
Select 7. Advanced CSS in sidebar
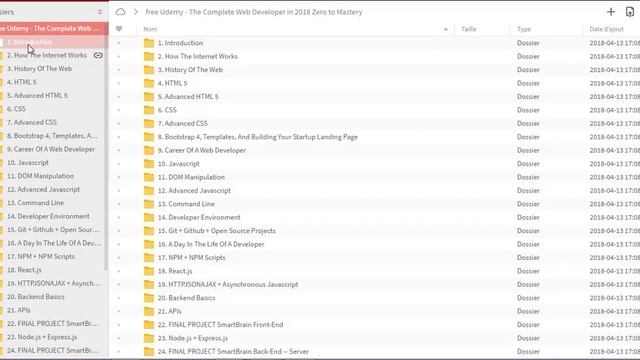32,122
